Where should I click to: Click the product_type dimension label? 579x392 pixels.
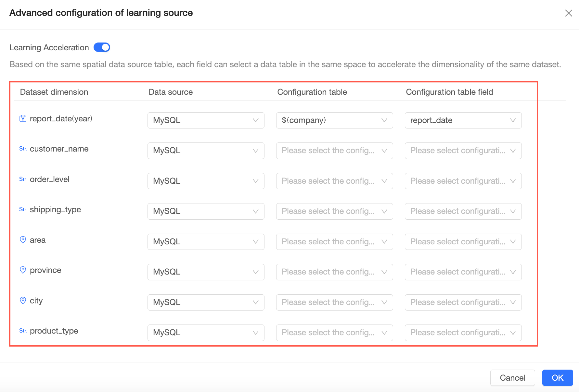[54, 331]
